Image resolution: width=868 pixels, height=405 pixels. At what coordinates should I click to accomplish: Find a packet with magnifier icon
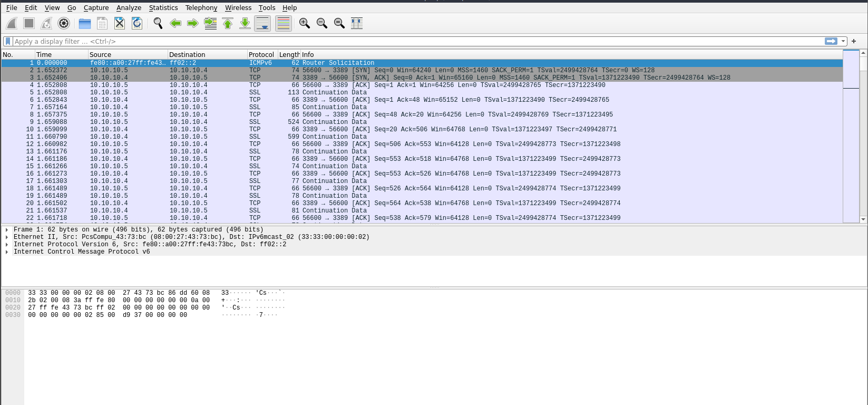coord(158,23)
